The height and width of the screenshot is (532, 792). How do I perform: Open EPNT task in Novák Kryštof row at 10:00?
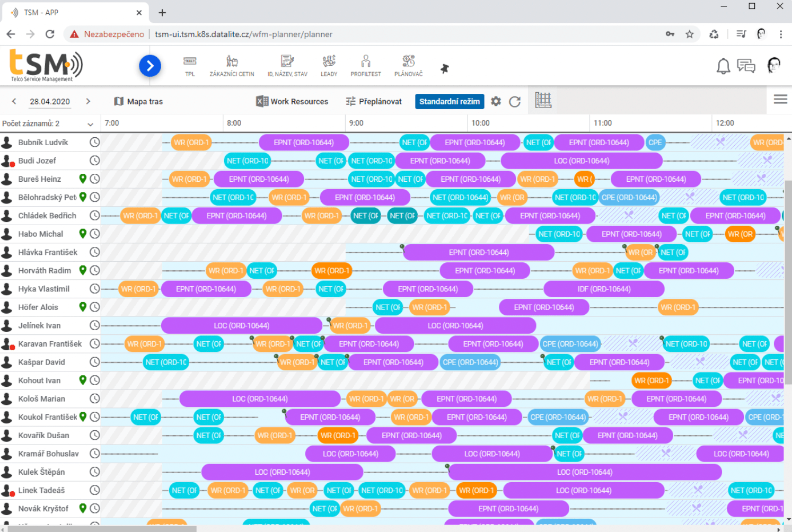tap(508, 508)
